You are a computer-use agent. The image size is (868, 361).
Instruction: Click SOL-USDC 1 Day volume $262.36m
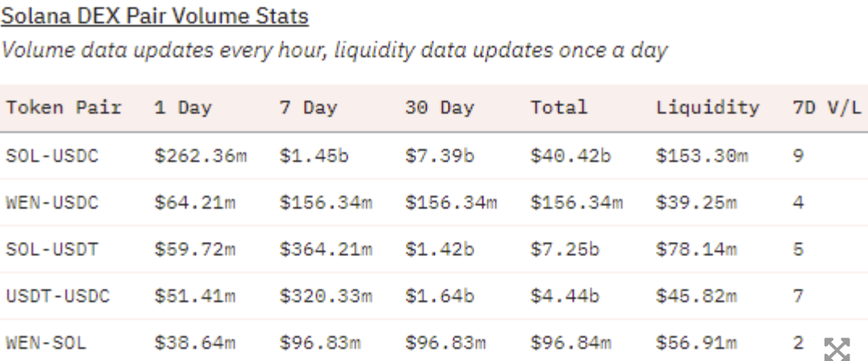click(200, 156)
